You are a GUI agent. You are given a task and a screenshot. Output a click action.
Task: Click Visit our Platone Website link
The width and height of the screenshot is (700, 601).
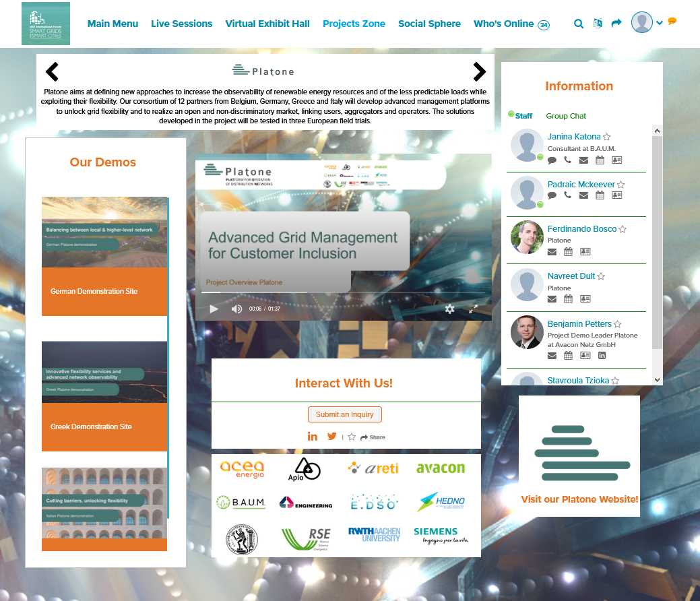(579, 500)
